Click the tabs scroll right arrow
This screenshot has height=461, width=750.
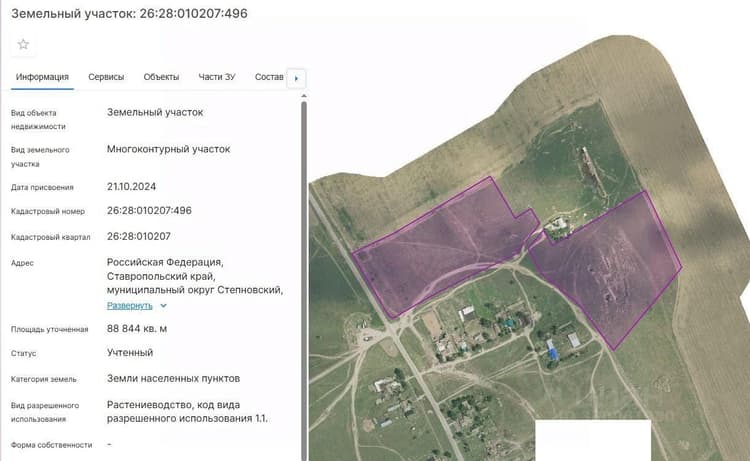coord(296,78)
